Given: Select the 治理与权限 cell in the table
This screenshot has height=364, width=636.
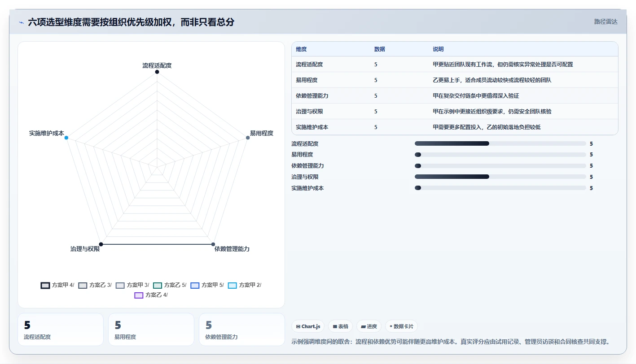Looking at the screenshot, I should (x=309, y=112).
